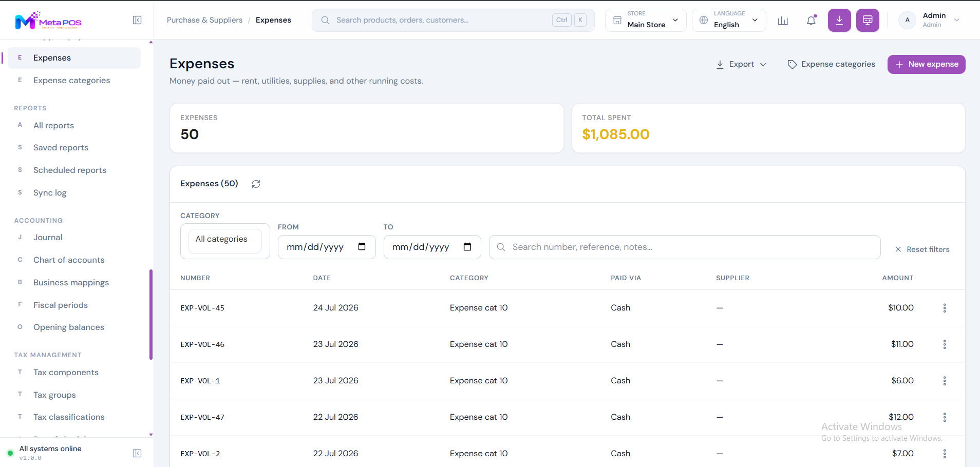980x467 pixels.
Task: Click the Date column header
Action: tap(322, 278)
